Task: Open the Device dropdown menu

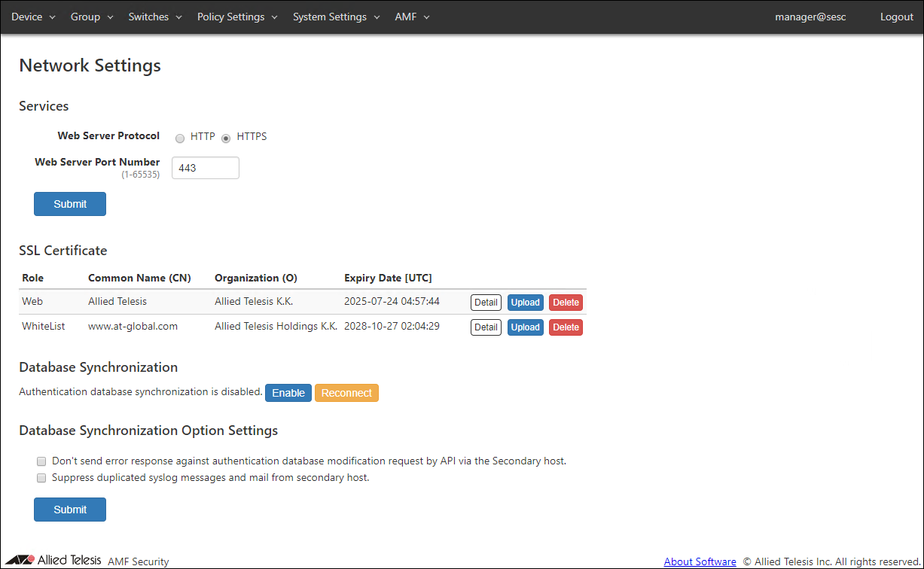Action: [33, 17]
